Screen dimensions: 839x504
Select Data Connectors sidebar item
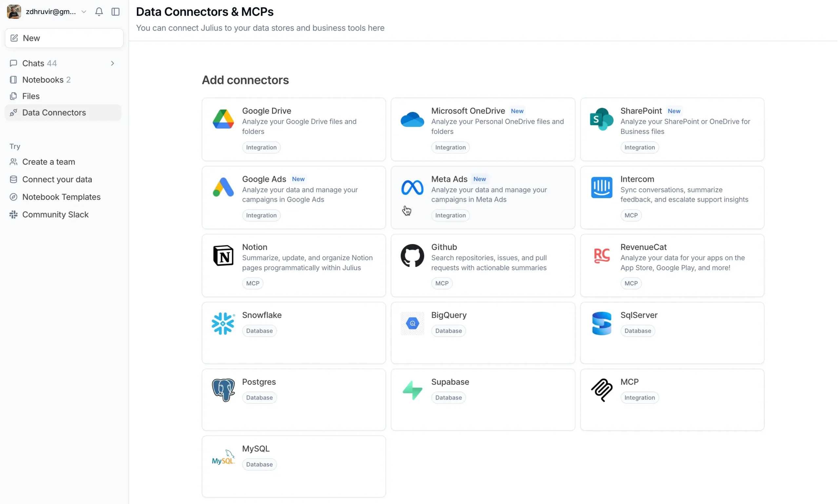click(x=54, y=112)
